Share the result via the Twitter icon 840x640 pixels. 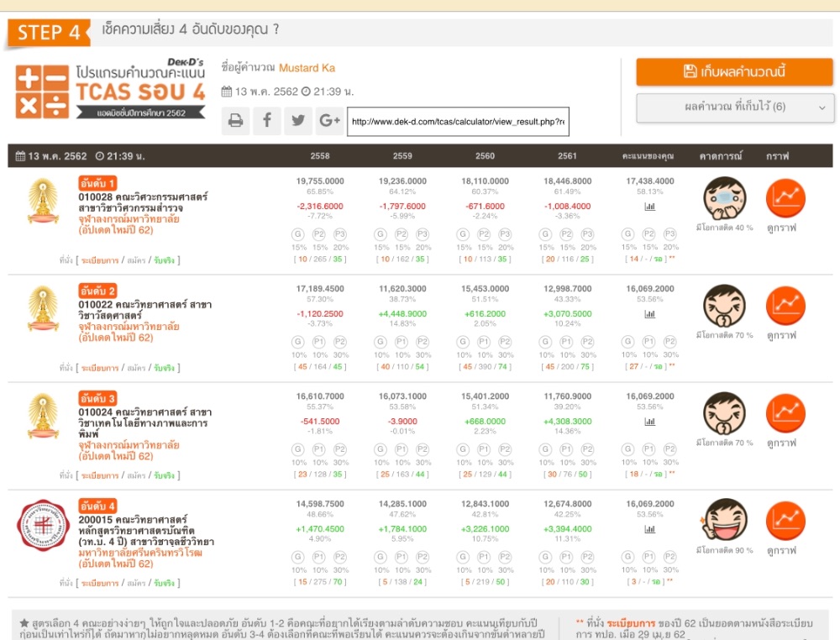[x=297, y=121]
